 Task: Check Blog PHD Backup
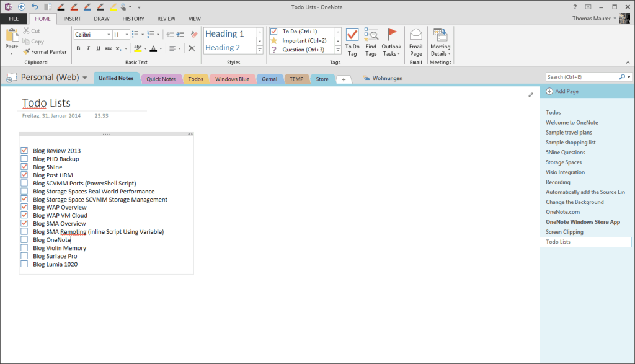24,159
